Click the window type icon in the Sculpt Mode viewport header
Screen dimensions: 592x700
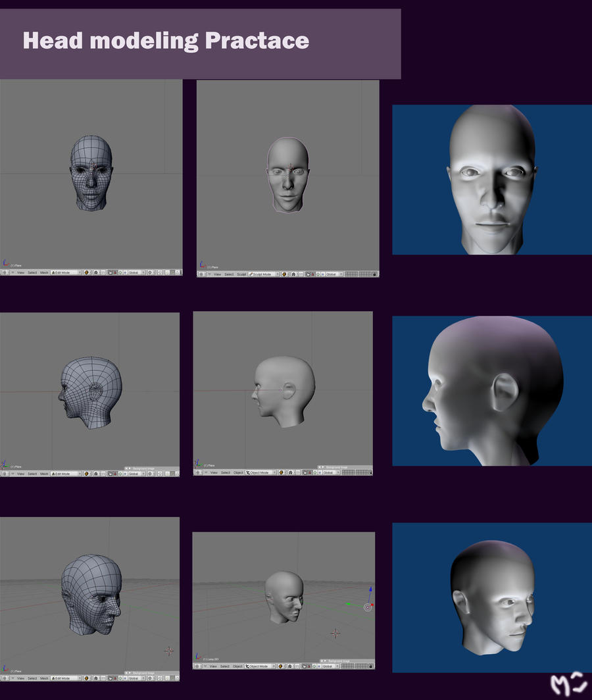tap(201, 274)
